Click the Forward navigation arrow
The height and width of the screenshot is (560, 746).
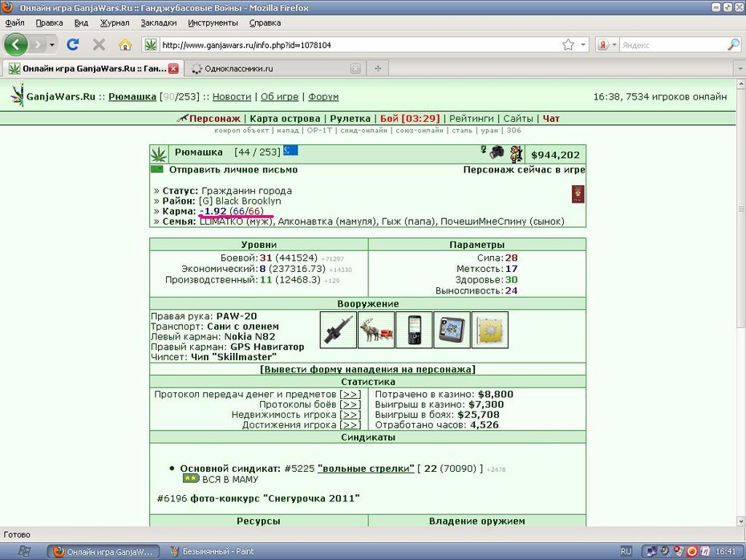(38, 45)
